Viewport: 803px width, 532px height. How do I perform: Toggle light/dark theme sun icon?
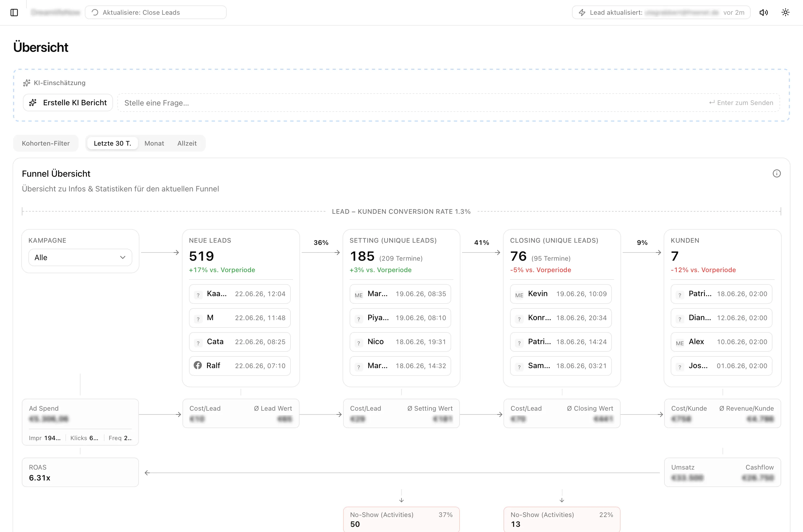coord(785,13)
